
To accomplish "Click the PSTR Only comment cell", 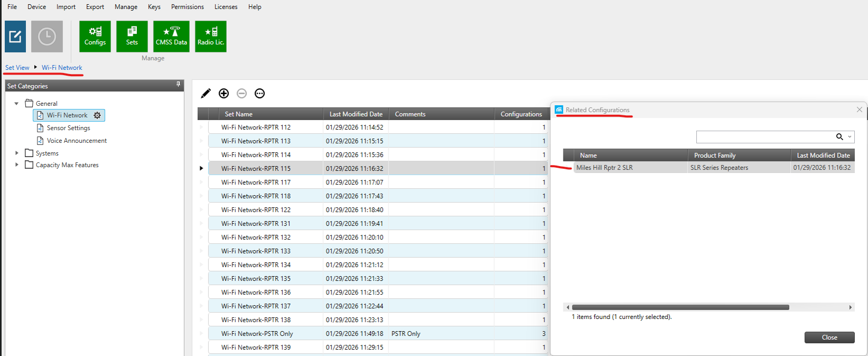I will click(441, 334).
